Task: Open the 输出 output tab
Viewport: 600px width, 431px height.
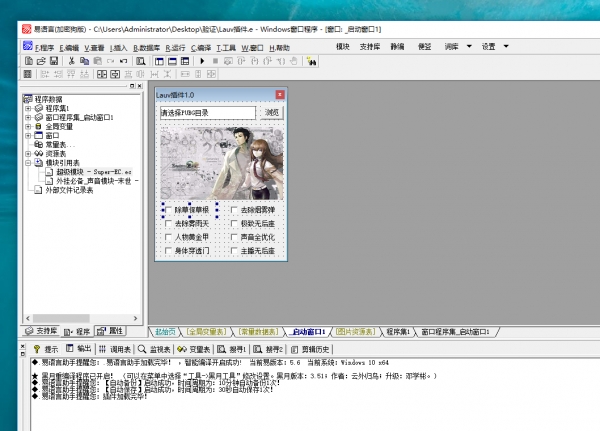Action: 79,349
